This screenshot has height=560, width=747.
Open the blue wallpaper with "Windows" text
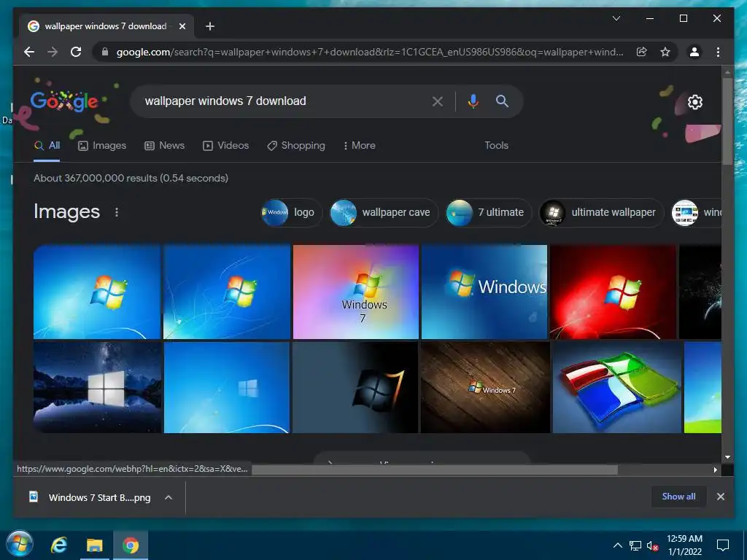tap(484, 292)
